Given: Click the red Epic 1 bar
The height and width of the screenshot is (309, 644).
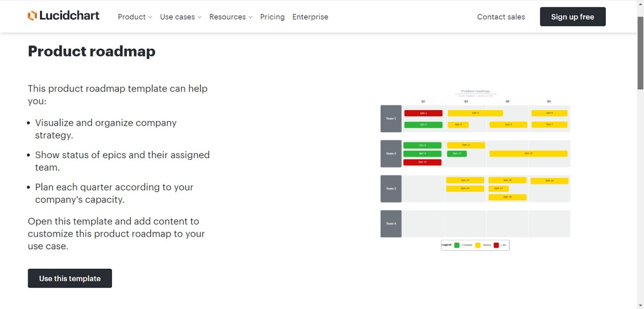Looking at the screenshot, I should coord(423,113).
